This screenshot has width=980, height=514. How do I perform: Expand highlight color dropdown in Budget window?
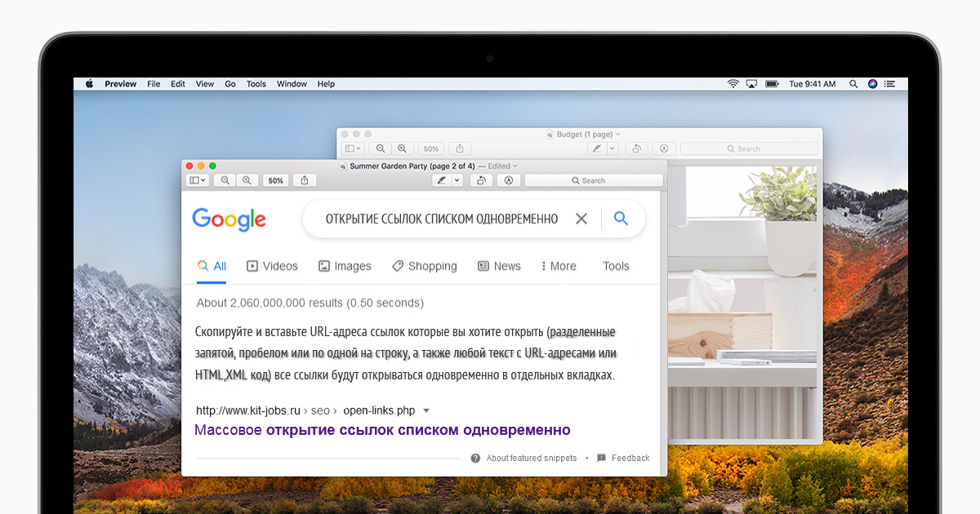612,148
